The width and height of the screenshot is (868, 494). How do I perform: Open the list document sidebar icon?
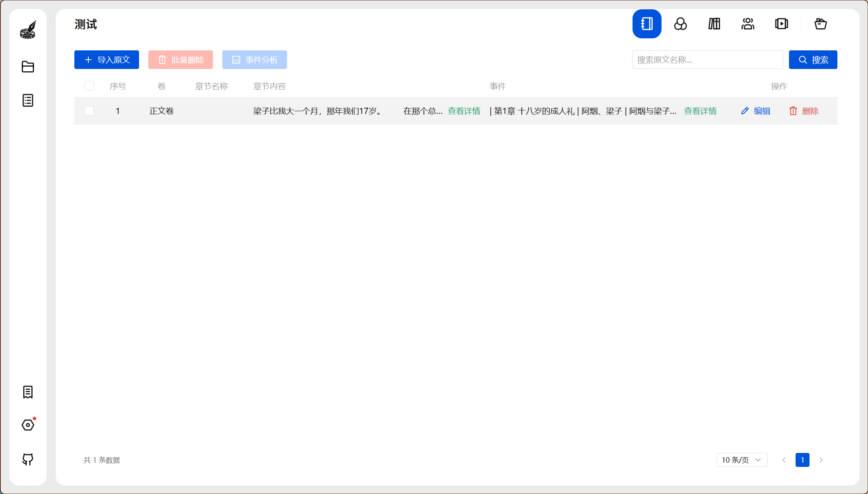[28, 100]
